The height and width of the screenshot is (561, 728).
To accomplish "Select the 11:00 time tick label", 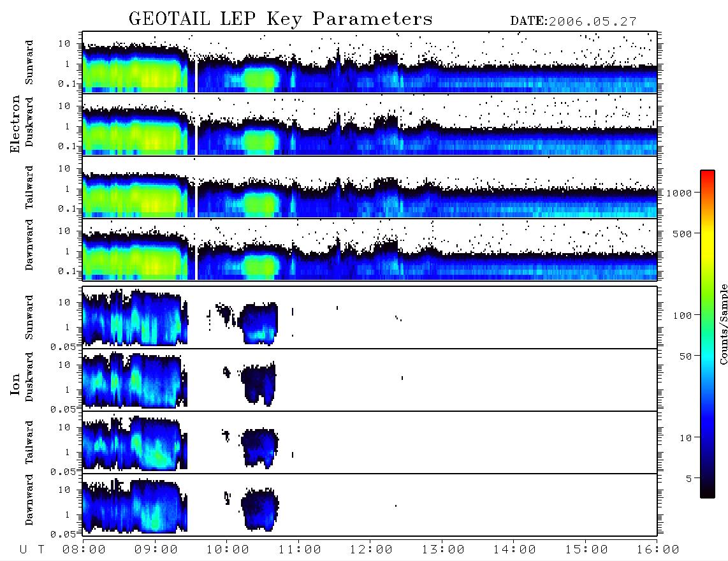I will (300, 550).
